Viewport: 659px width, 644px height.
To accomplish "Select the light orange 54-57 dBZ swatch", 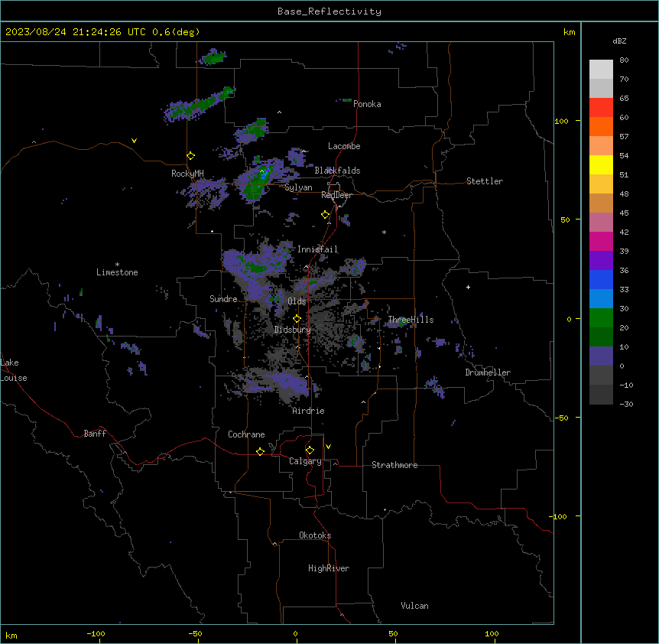I will tap(601, 146).
